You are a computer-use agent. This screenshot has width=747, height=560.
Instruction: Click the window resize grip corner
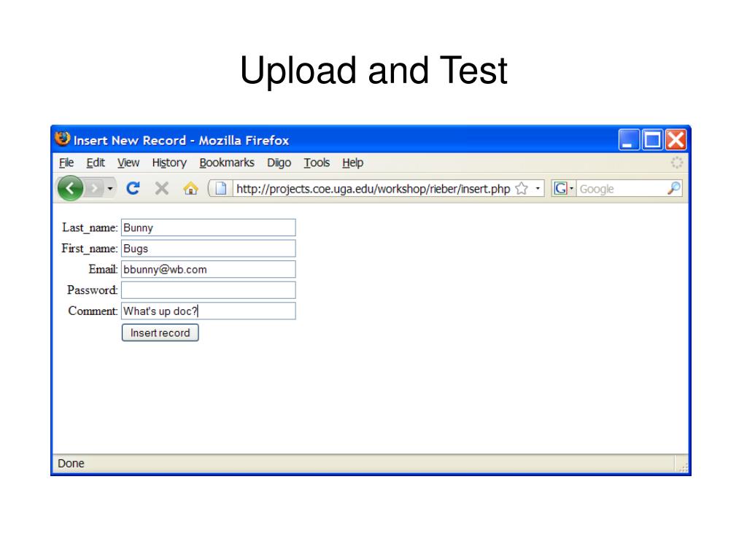point(683,467)
